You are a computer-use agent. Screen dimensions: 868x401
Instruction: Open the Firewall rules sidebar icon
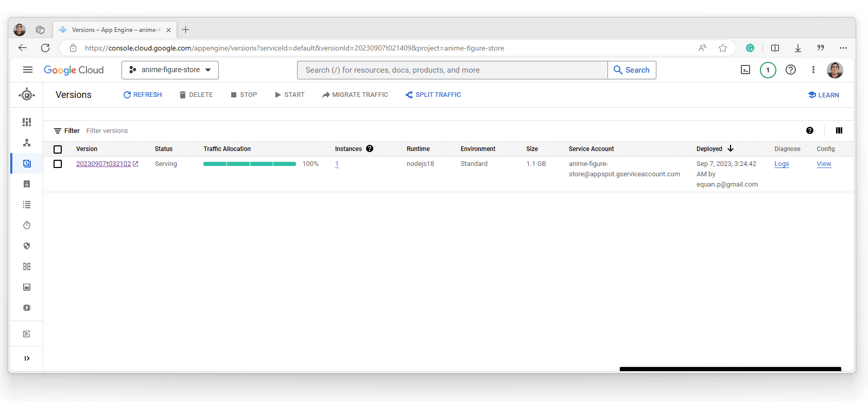click(27, 266)
